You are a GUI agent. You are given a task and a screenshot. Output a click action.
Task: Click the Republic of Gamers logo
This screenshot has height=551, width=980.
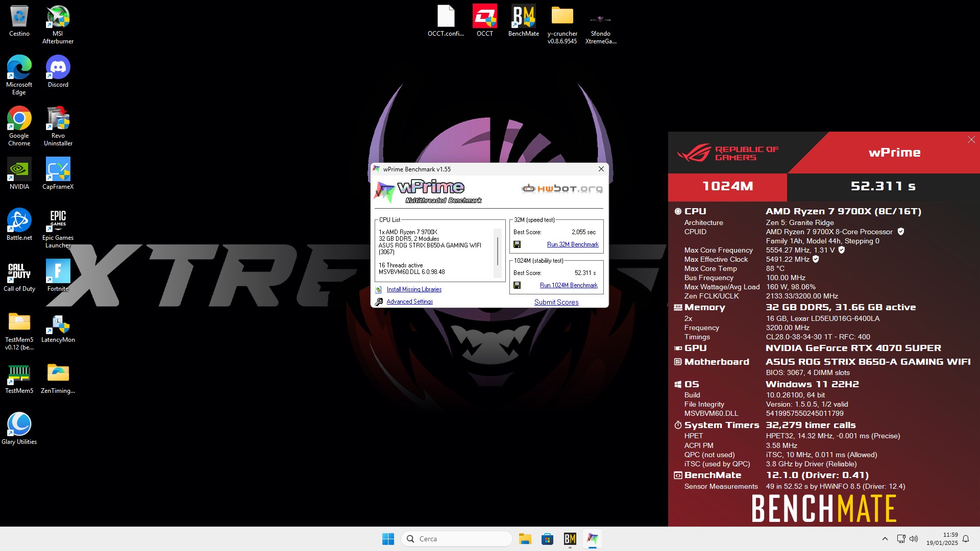pos(727,153)
